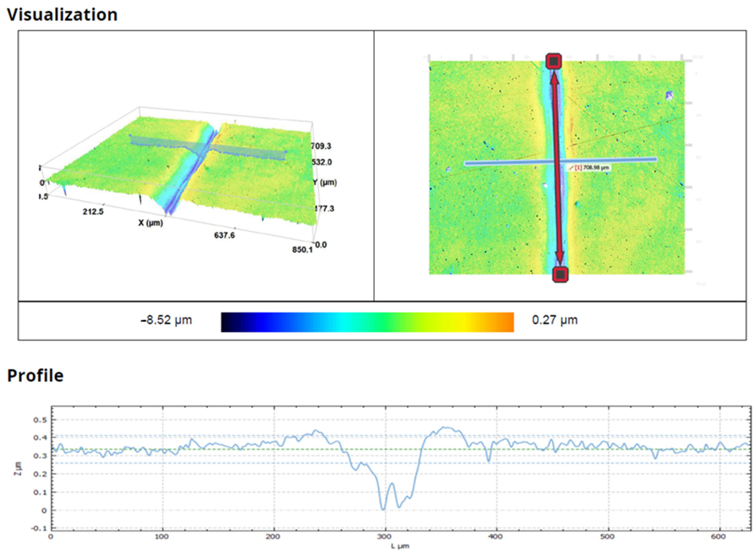756x553 pixels.
Task: Click the -8.52 µm minimum scale label
Action: [x=166, y=320]
